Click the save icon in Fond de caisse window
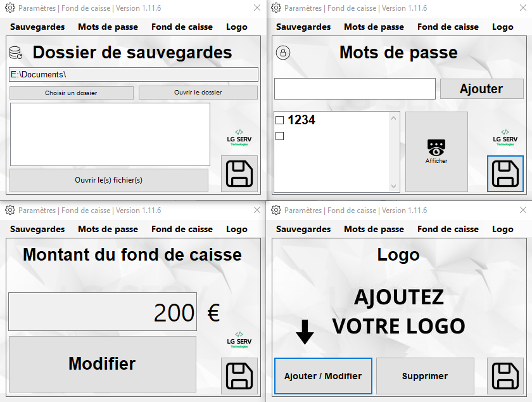 tap(239, 375)
